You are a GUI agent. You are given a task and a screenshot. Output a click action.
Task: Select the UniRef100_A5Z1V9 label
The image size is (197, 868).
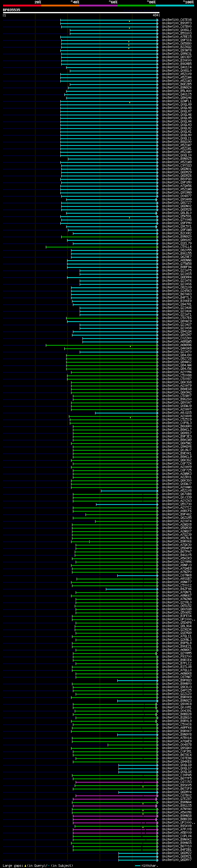(x=177, y=74)
